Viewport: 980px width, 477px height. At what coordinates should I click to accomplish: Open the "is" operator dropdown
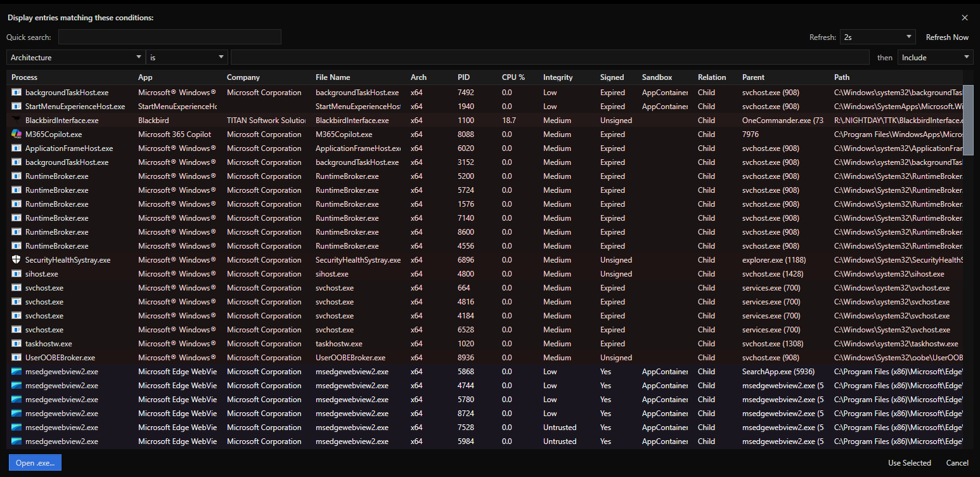(187, 58)
